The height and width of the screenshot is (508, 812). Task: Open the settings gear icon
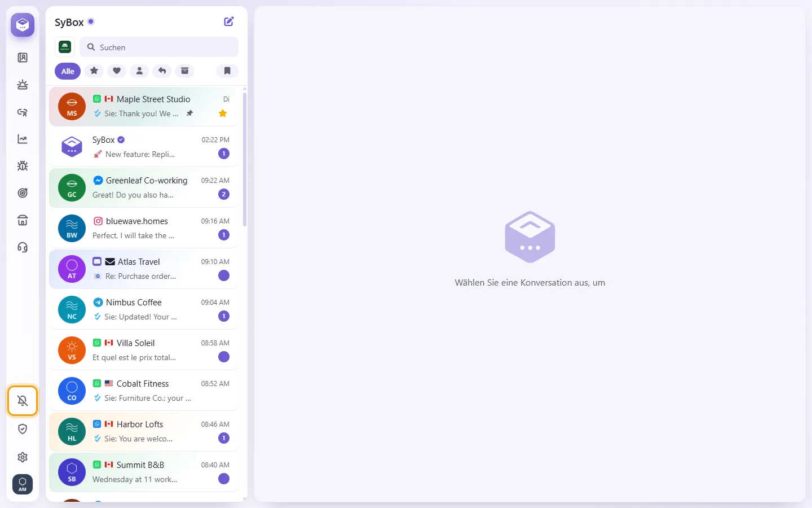coord(23,457)
